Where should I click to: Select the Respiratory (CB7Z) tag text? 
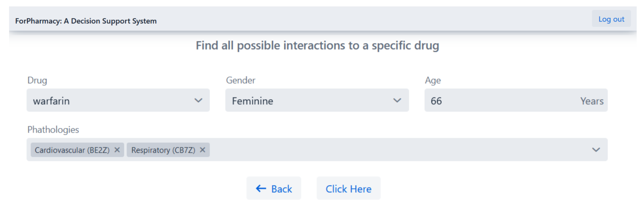163,150
